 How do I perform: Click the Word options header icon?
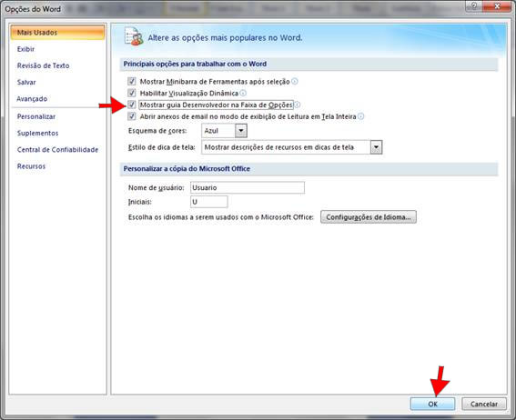(134, 36)
